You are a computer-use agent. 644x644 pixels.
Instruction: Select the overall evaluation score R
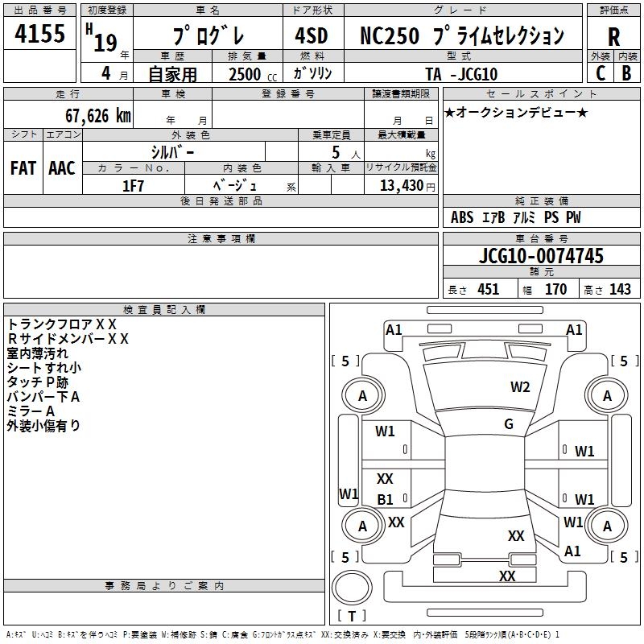(x=613, y=37)
